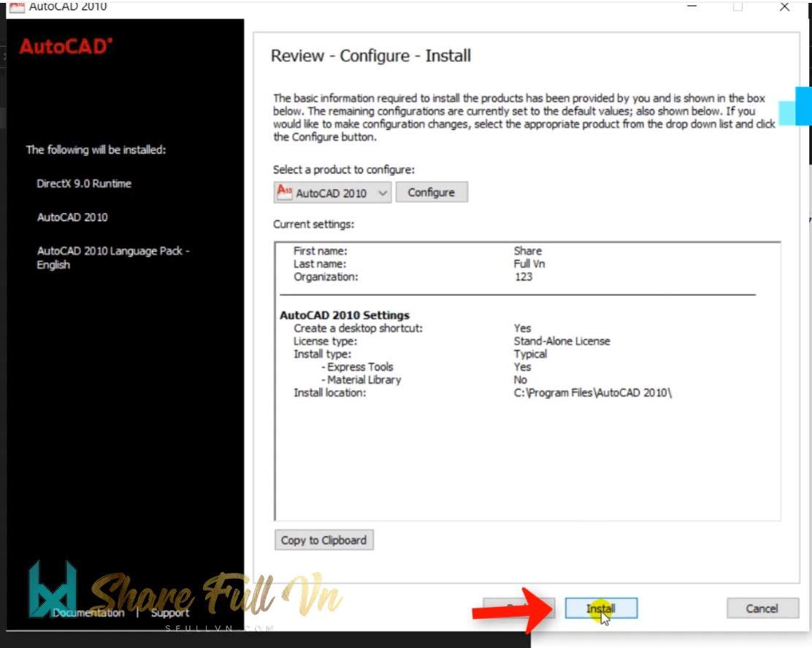Click the install location path value
This screenshot has width=812, height=648.
[x=592, y=393]
